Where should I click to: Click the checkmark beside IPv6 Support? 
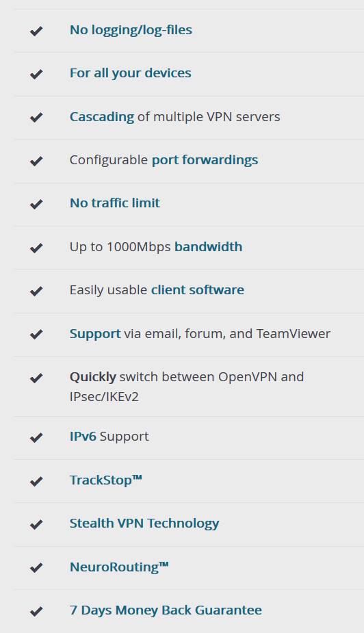(x=36, y=437)
